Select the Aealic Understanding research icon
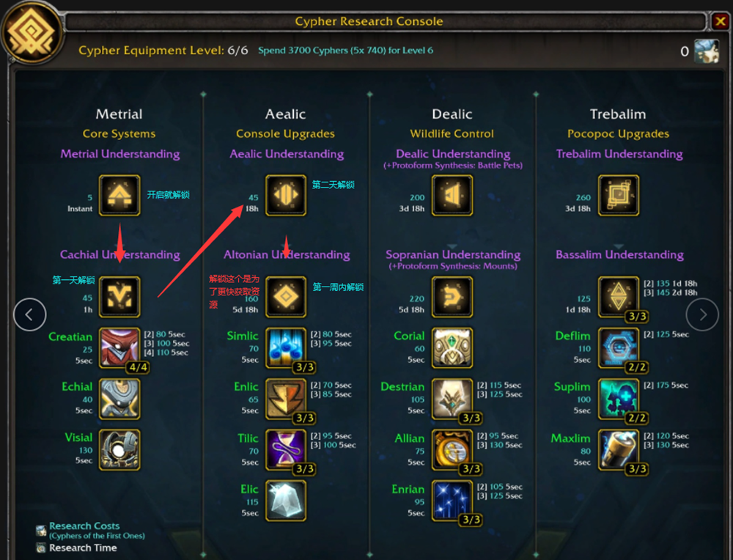The height and width of the screenshot is (560, 733). coord(286,196)
